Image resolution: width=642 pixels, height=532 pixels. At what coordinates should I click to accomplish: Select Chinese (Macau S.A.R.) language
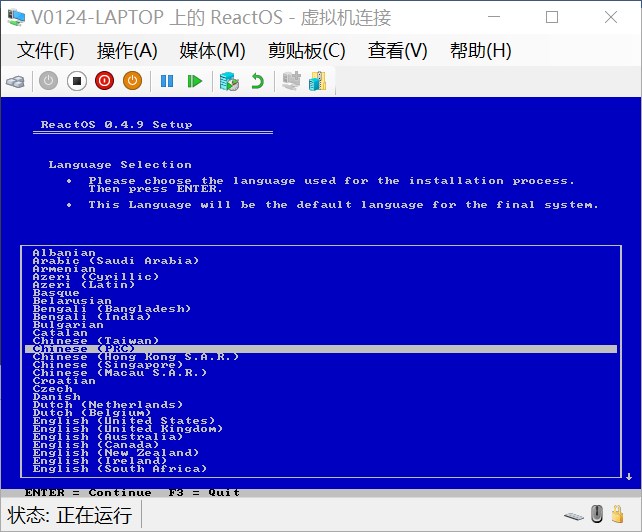pyautogui.click(x=120, y=373)
